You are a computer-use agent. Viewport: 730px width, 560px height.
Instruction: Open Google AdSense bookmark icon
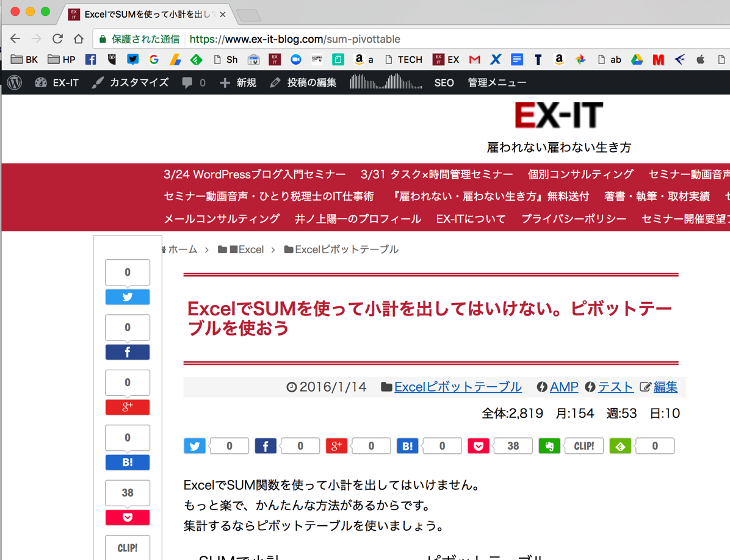175,60
